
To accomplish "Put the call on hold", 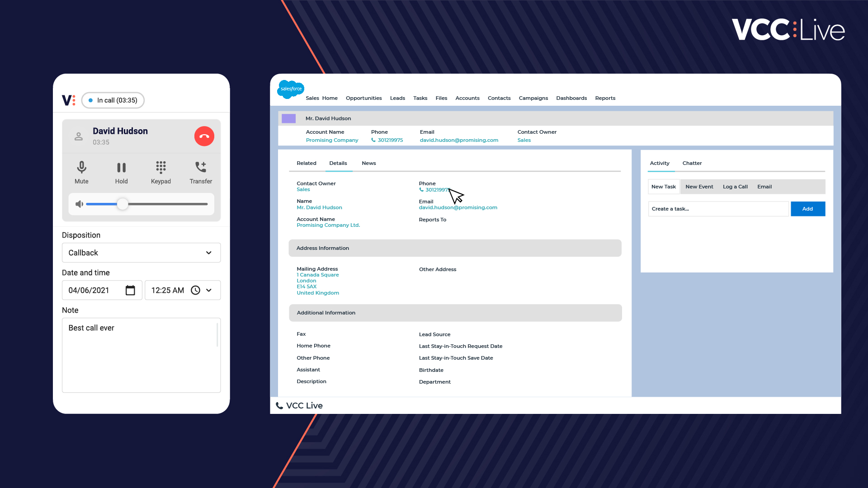I will click(121, 168).
